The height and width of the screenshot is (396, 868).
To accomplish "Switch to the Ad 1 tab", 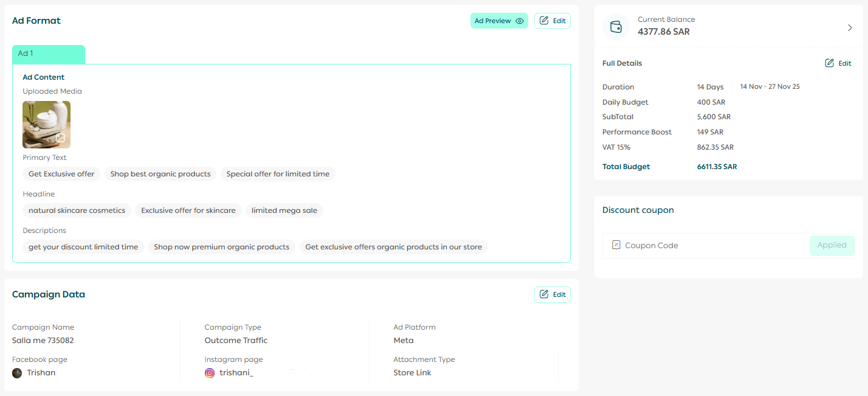I will click(x=49, y=54).
